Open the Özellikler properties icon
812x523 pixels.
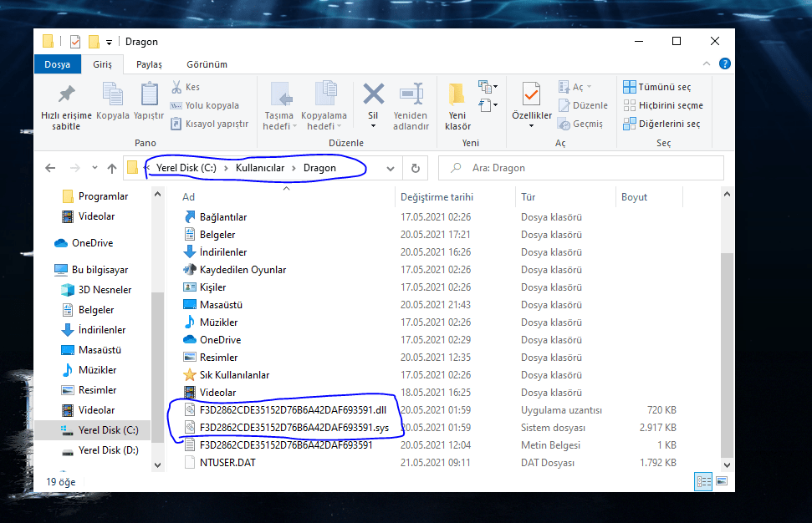531,95
